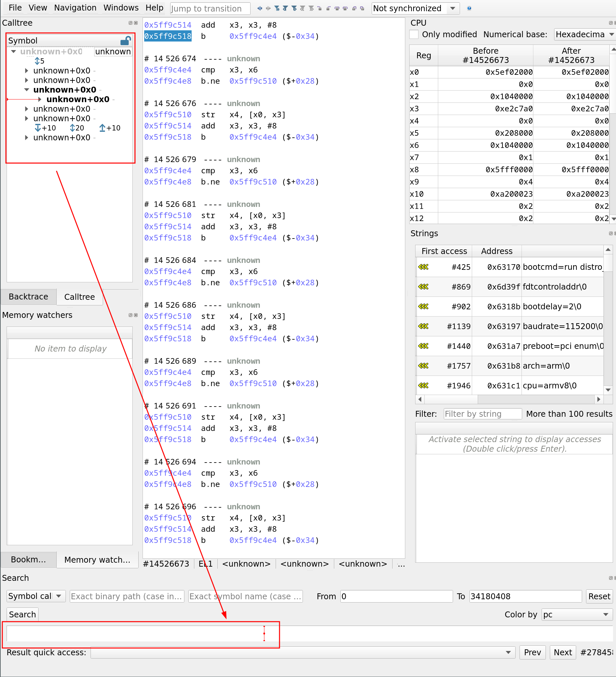The height and width of the screenshot is (677, 616).
Task: Click the Next result button
Action: pos(563,652)
